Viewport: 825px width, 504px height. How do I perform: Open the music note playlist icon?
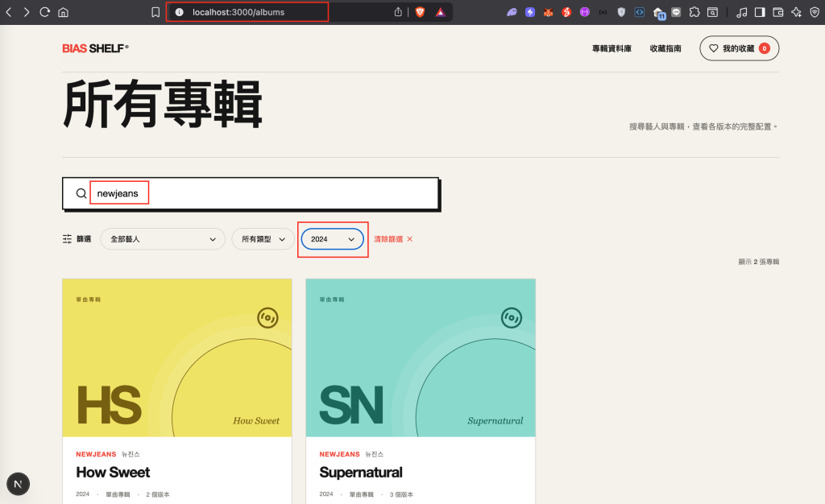pyautogui.click(x=741, y=12)
